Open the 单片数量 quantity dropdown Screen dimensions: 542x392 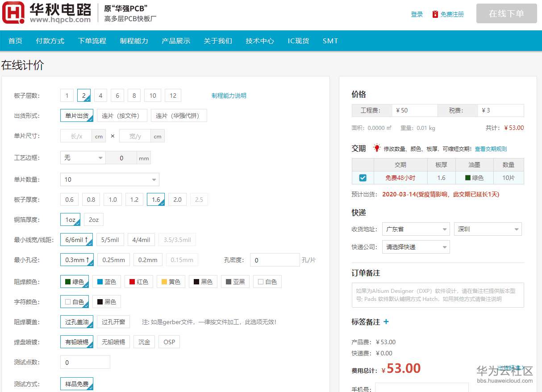[x=110, y=179]
